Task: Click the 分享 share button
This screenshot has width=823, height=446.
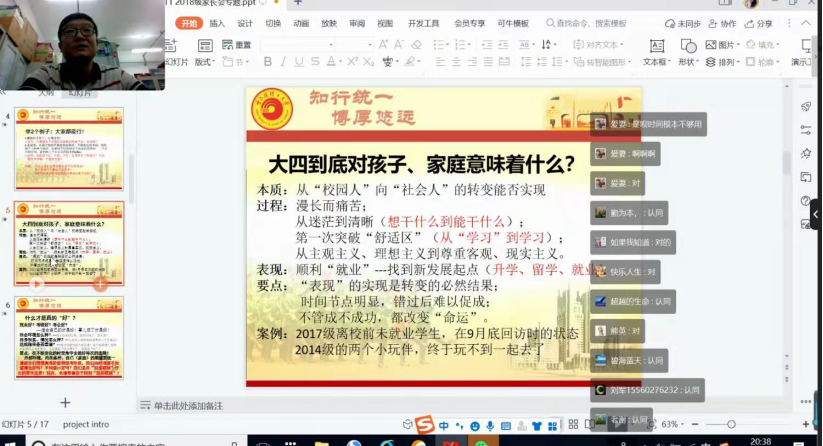Action: tap(759, 23)
